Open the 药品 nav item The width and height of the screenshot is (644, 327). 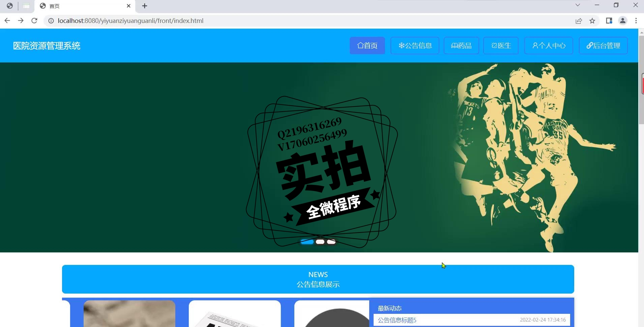coord(461,46)
